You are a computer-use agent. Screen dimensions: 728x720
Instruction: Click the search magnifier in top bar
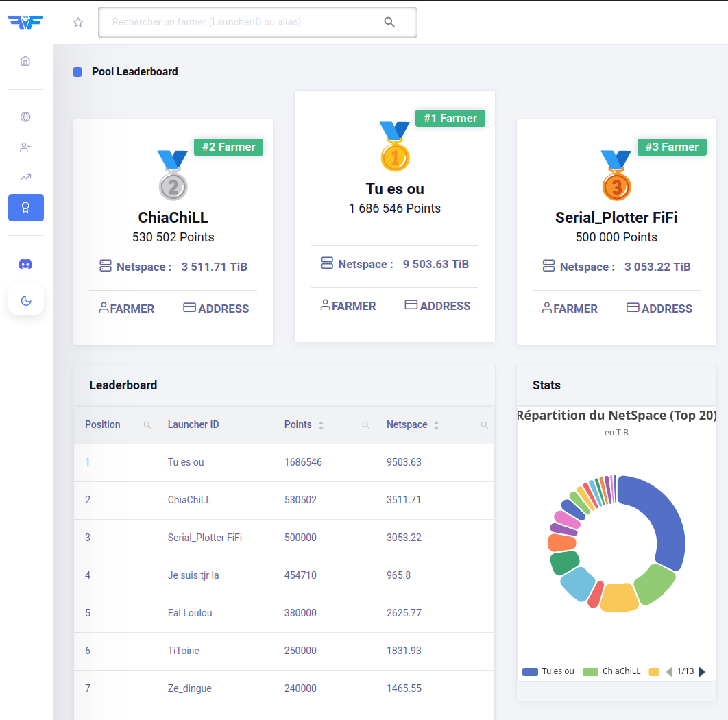coord(389,23)
